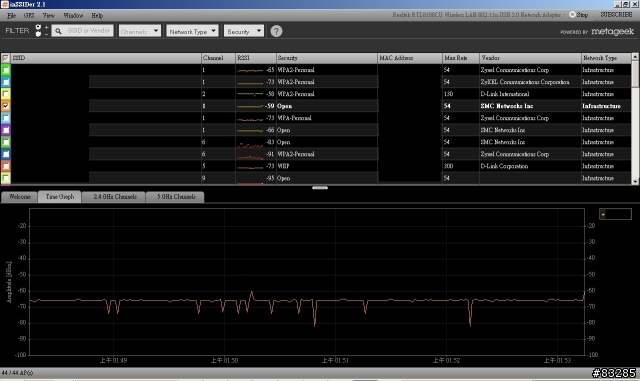The width and height of the screenshot is (640, 381).
Task: Sort by SSID column header
Action: (x=106, y=58)
